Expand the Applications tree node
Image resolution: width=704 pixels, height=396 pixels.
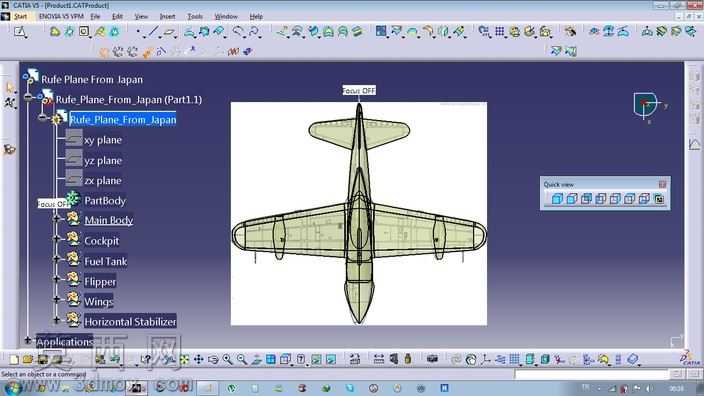click(27, 341)
